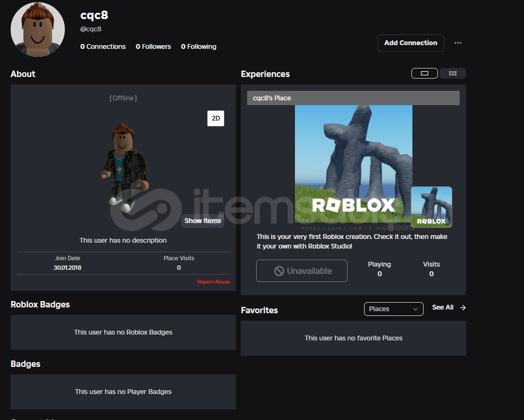The image size is (524, 420).
Task: Click the Favorites section heading
Action: point(259,310)
